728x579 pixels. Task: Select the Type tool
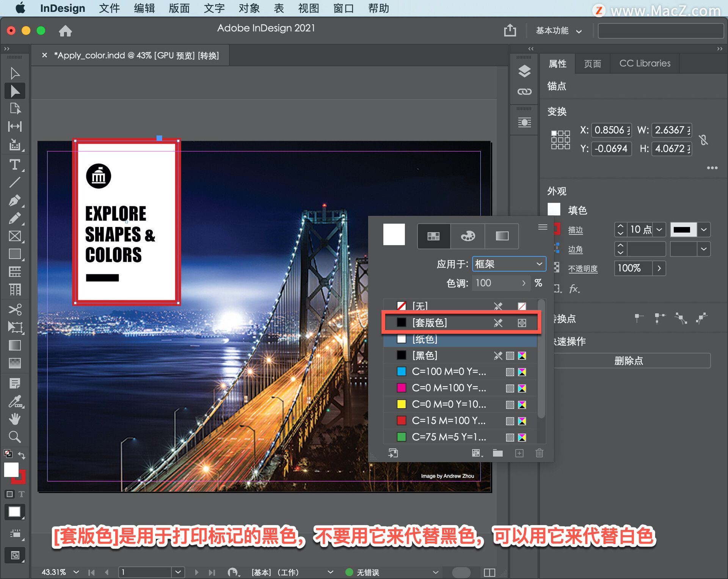[x=14, y=165]
